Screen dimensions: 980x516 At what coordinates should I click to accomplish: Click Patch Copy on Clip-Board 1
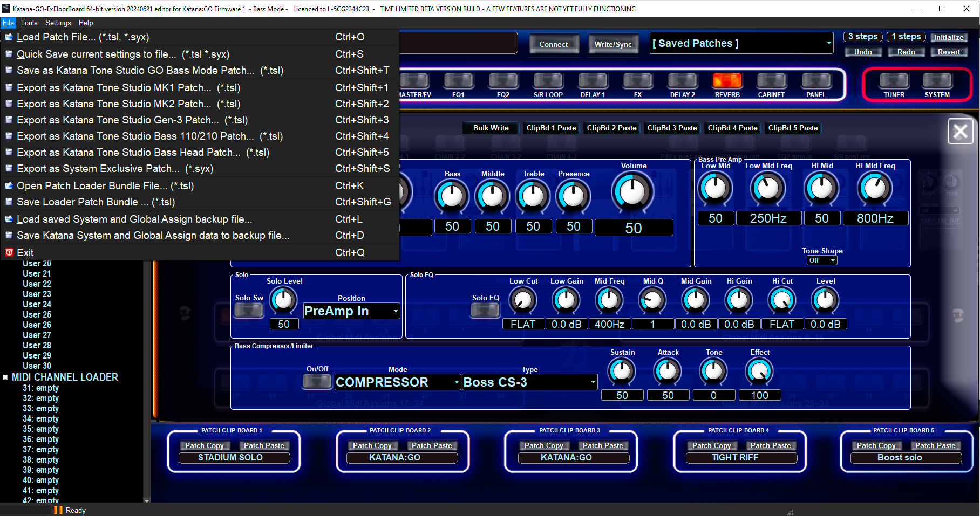(205, 445)
